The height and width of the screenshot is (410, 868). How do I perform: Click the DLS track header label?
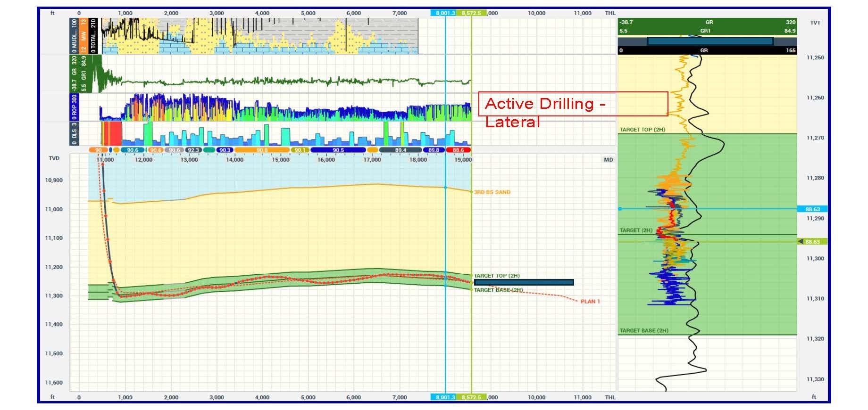click(74, 133)
